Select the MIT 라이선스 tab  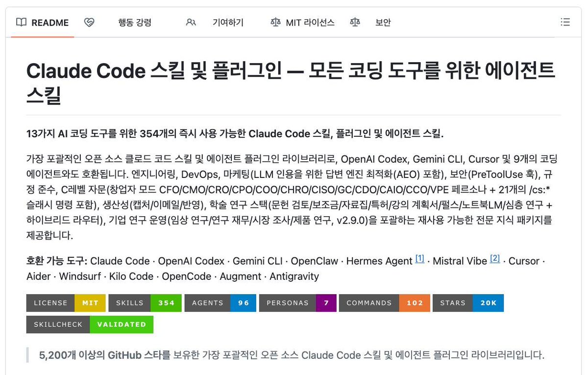302,22
